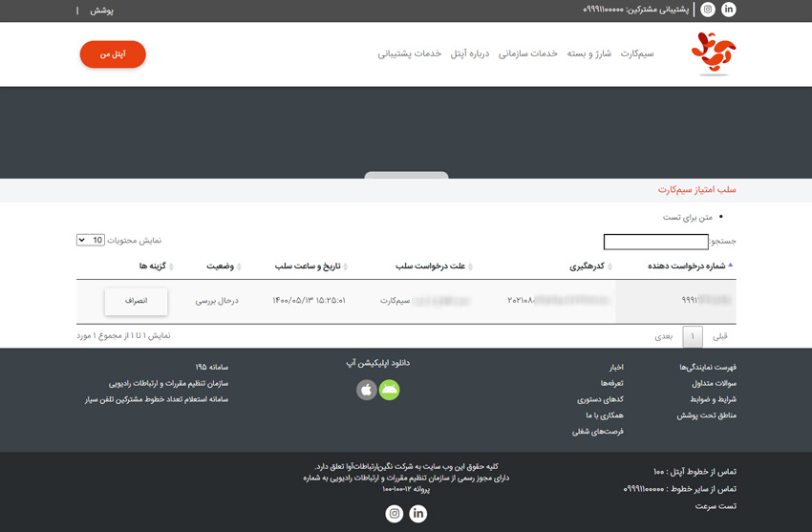The height and width of the screenshot is (532, 812).
Task: Click the نمایش ۱ تا ۱ از مجموع ۱ مورد text
Action: coord(124,336)
